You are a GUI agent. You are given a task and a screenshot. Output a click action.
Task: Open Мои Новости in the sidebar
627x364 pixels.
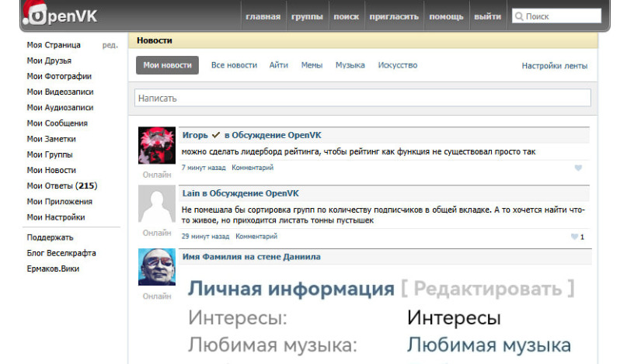point(51,170)
